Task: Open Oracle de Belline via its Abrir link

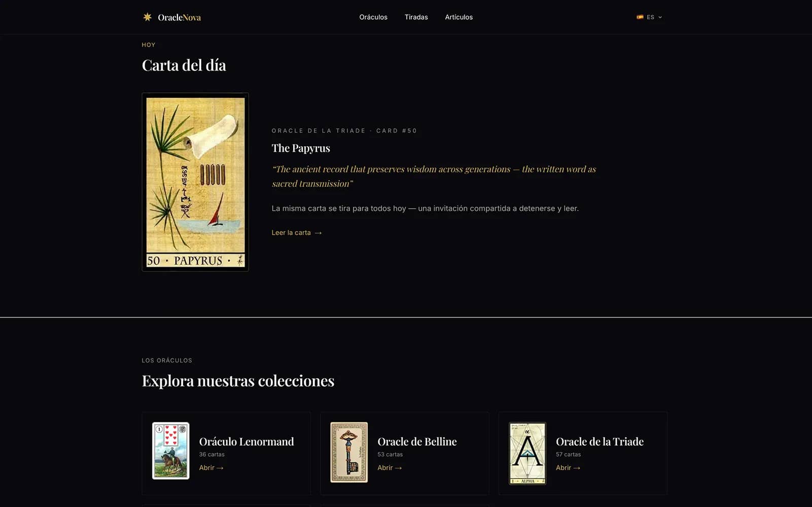Action: 390,467
